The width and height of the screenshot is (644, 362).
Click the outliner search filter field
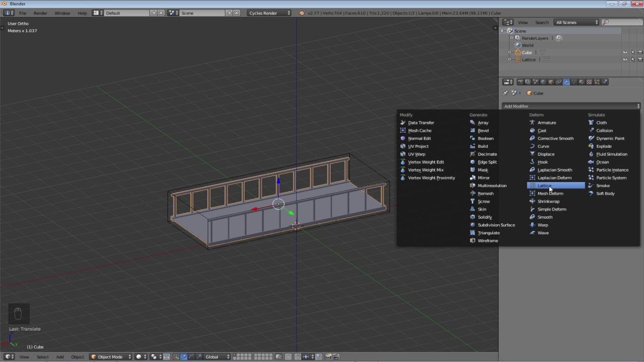pyautogui.click(x=621, y=22)
